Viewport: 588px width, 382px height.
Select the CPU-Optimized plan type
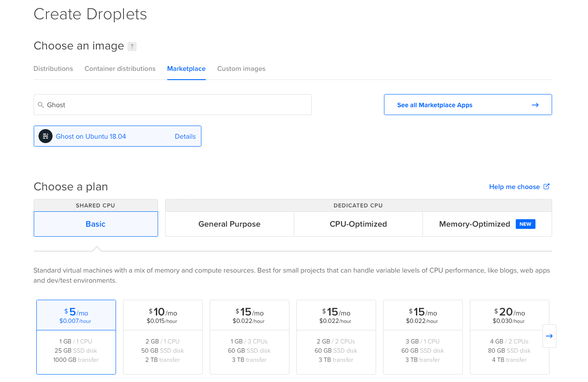point(358,224)
